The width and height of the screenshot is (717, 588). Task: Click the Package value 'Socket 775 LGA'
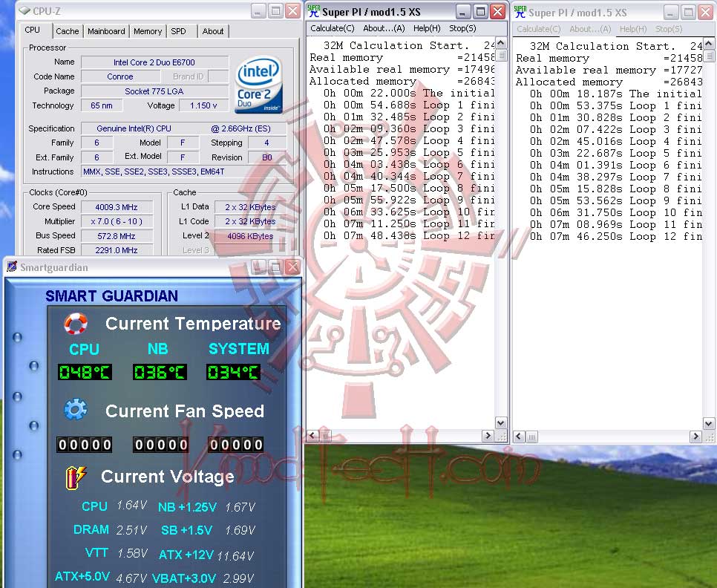tap(154, 91)
